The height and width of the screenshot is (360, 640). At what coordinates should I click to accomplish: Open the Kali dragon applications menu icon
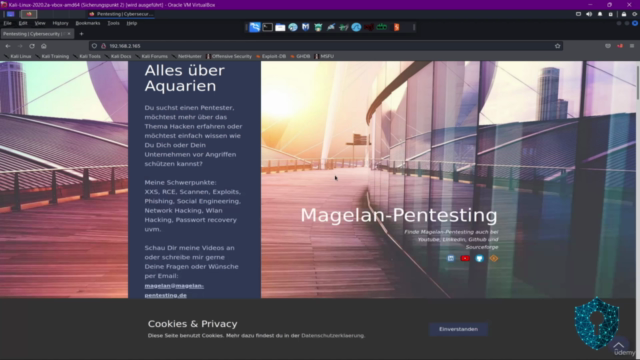pos(255,27)
